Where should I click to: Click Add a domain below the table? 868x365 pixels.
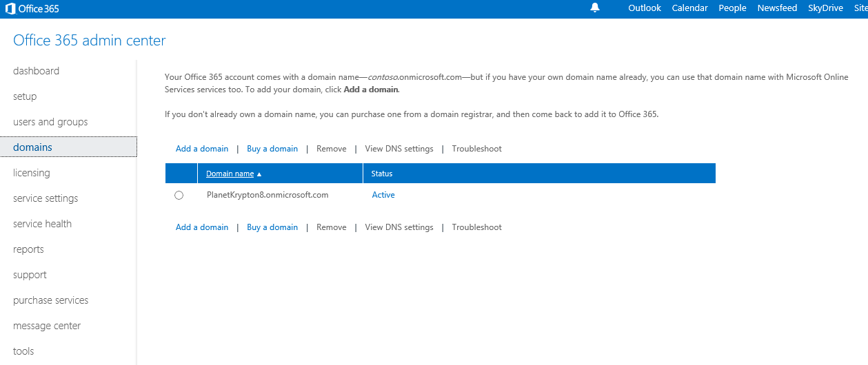(202, 227)
